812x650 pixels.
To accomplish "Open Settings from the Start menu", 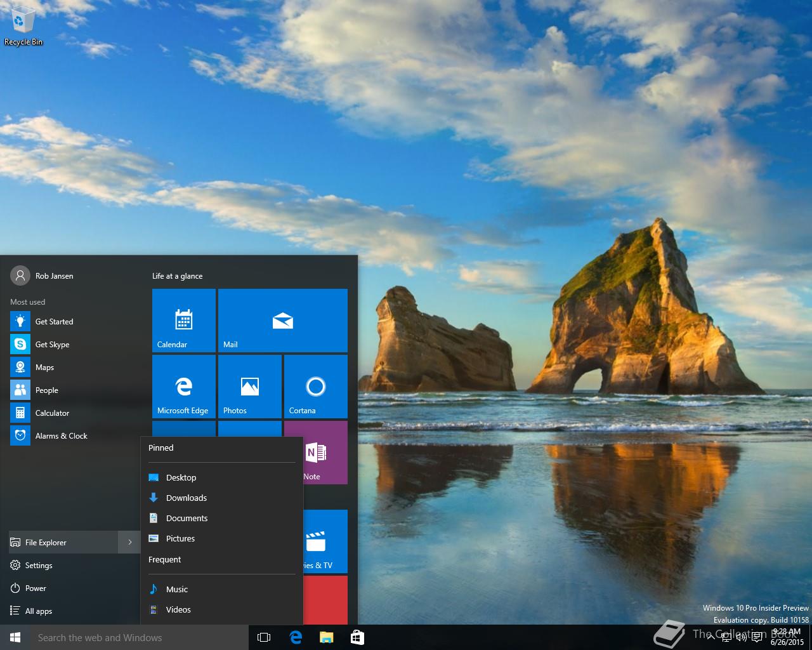I will pyautogui.click(x=74, y=566).
